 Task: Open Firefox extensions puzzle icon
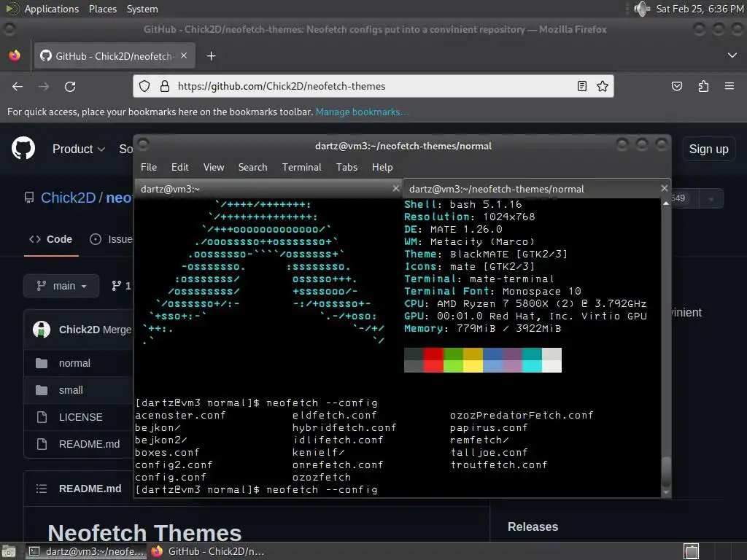click(703, 86)
